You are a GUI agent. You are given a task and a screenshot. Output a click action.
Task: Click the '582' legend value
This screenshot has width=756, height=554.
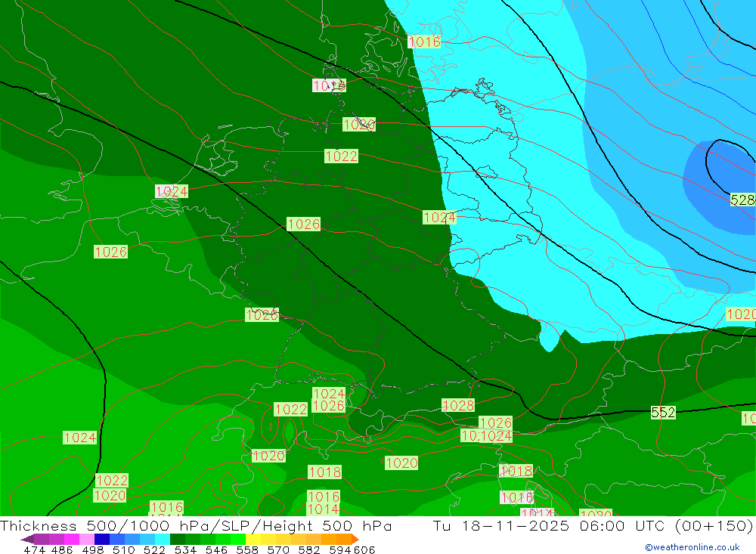(309, 549)
